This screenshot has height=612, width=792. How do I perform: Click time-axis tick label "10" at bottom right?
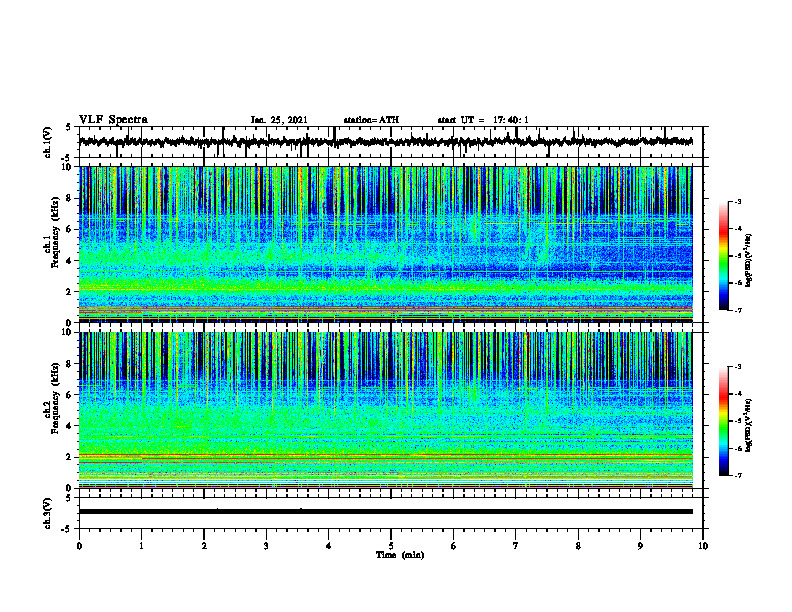703,545
